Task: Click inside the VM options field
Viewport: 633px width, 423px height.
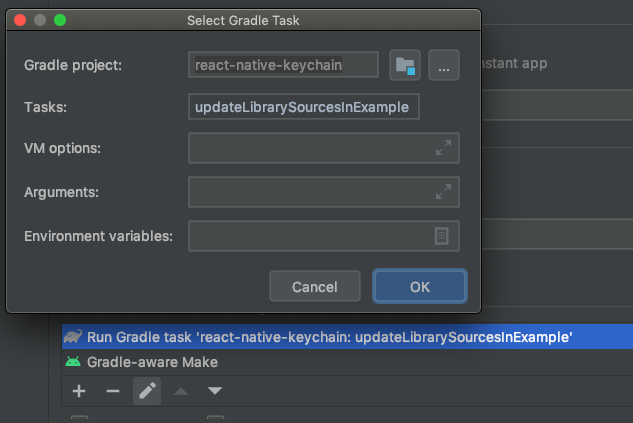Action: [x=310, y=148]
